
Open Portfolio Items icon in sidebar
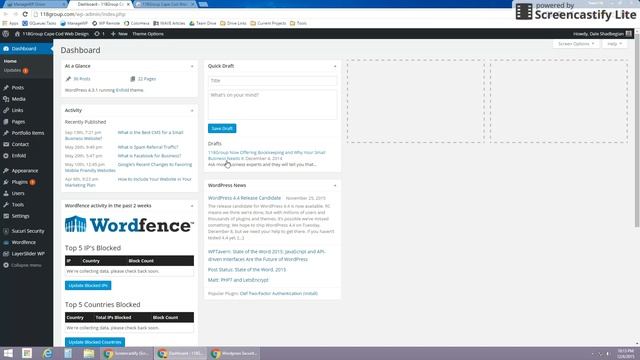click(x=6, y=133)
